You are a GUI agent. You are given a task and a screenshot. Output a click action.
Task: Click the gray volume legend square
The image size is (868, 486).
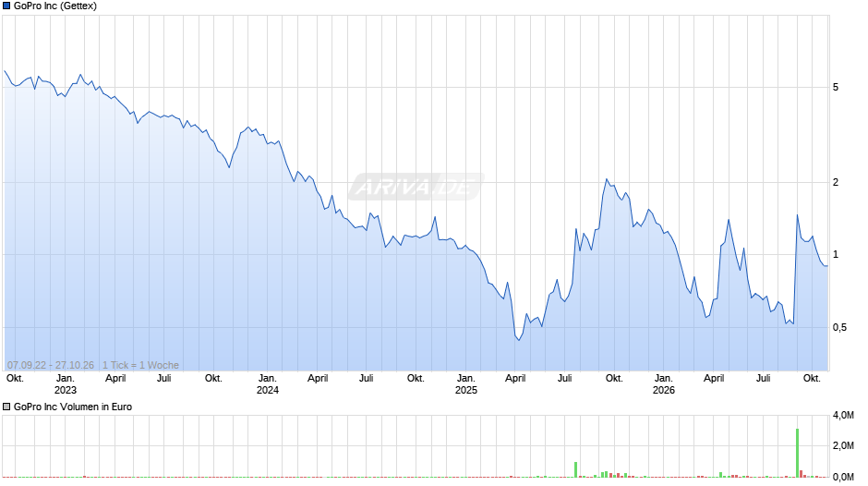[x=6, y=407]
